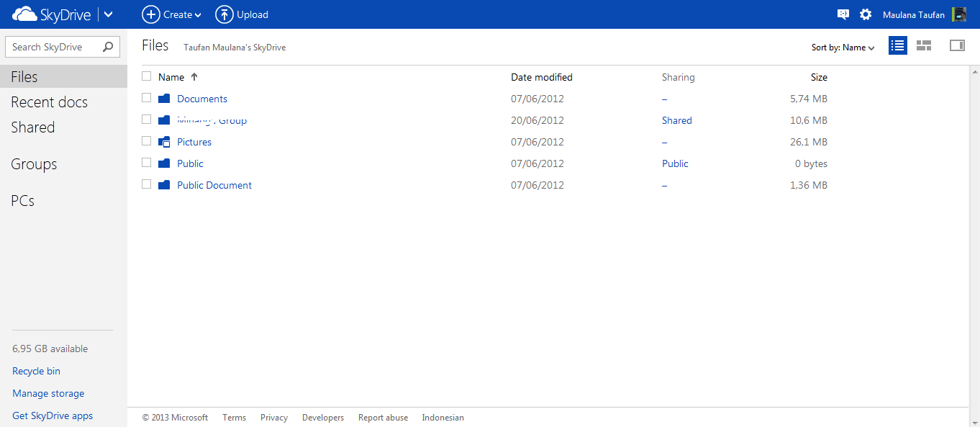The image size is (980, 427).
Task: Click the Pictures album folder icon
Action: tap(164, 142)
